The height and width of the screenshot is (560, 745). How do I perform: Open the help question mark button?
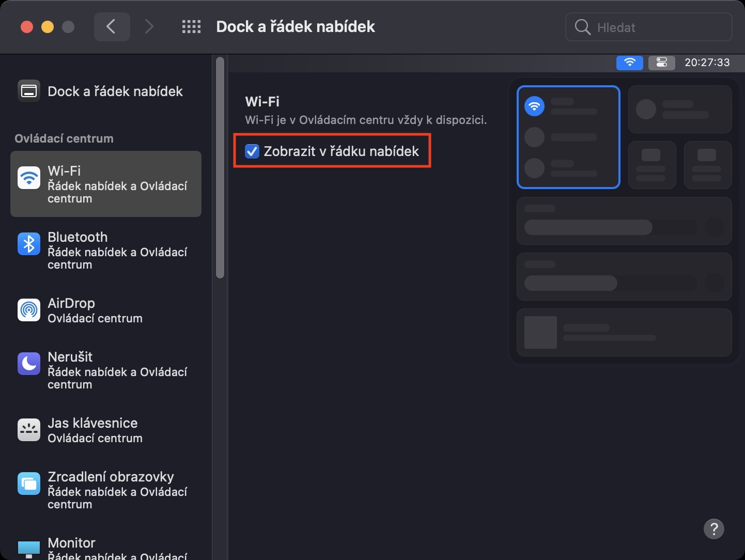coord(713,528)
